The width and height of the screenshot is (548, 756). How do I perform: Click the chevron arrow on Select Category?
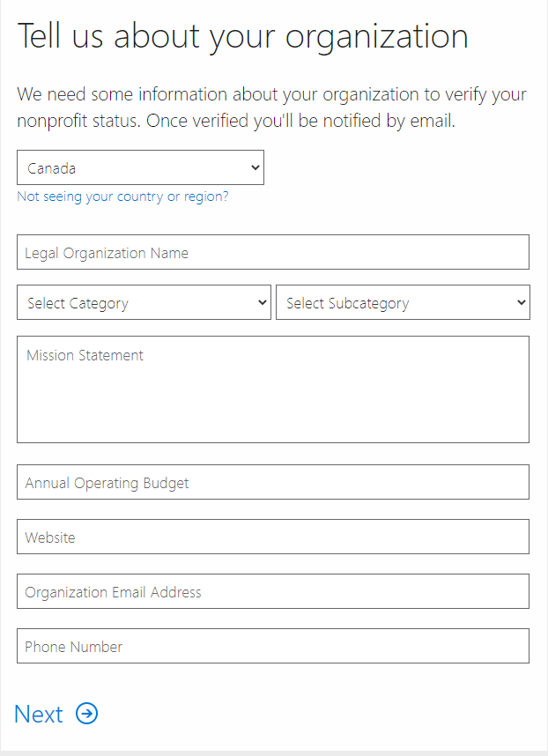pyautogui.click(x=262, y=302)
